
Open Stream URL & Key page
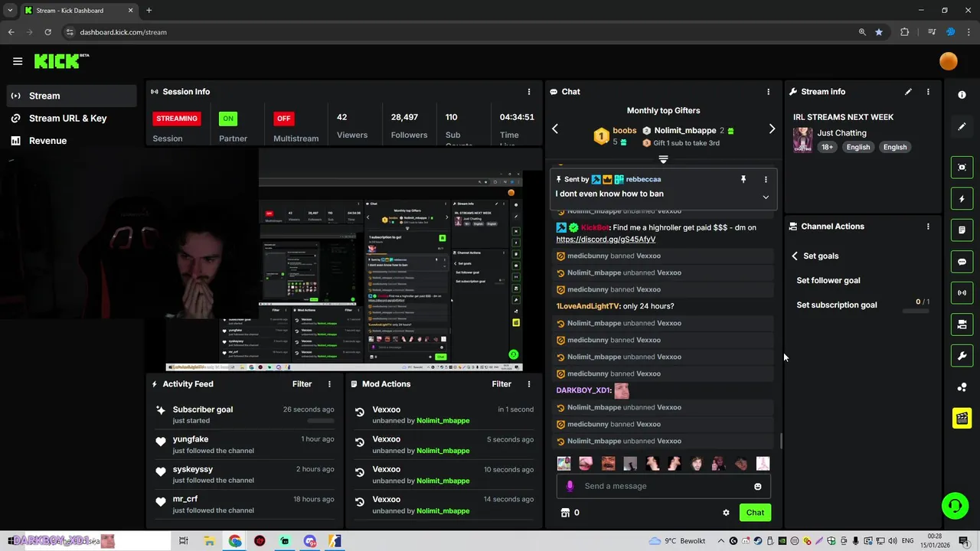click(x=72, y=118)
